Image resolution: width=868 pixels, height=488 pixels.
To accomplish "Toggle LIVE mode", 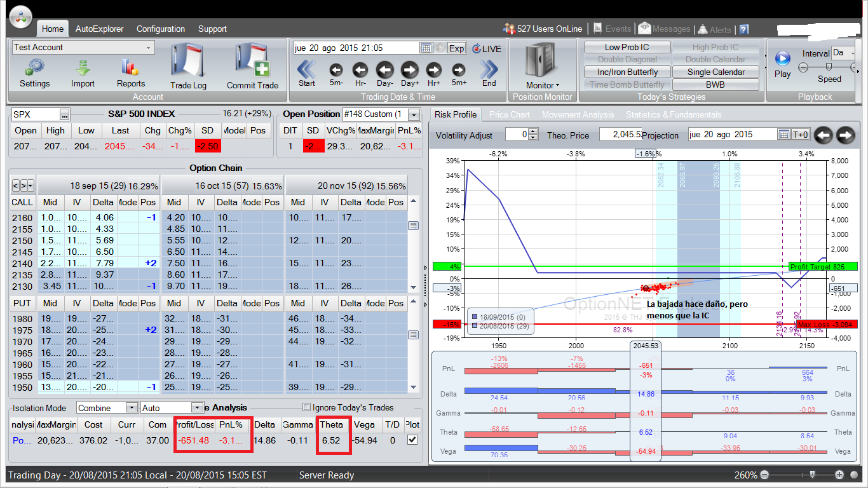I will [x=486, y=48].
